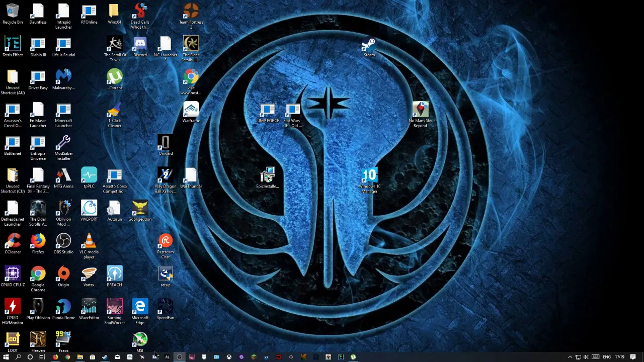
Task: Open 1-Click Cleaner icon
Action: [114, 115]
